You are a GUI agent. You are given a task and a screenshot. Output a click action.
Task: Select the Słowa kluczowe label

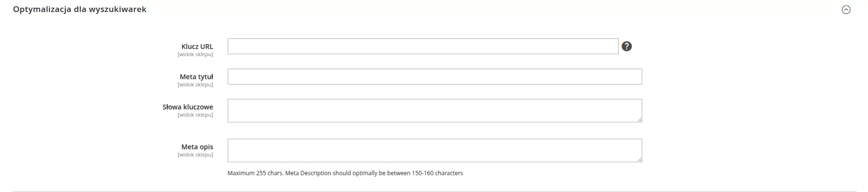point(187,107)
